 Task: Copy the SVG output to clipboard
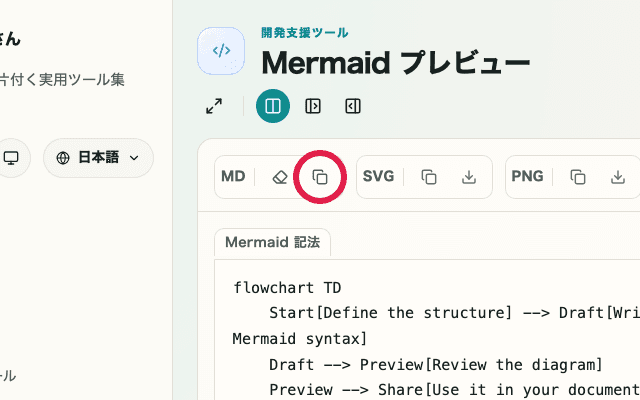click(429, 177)
